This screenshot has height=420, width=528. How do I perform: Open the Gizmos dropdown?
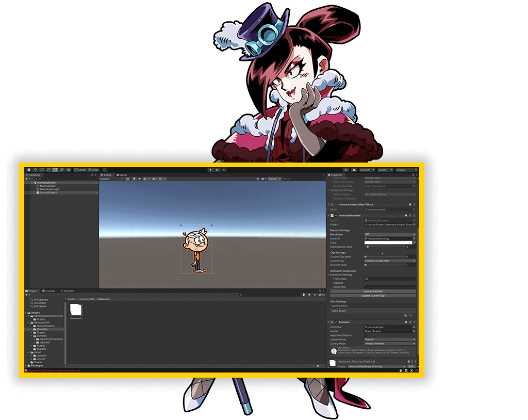point(274,179)
